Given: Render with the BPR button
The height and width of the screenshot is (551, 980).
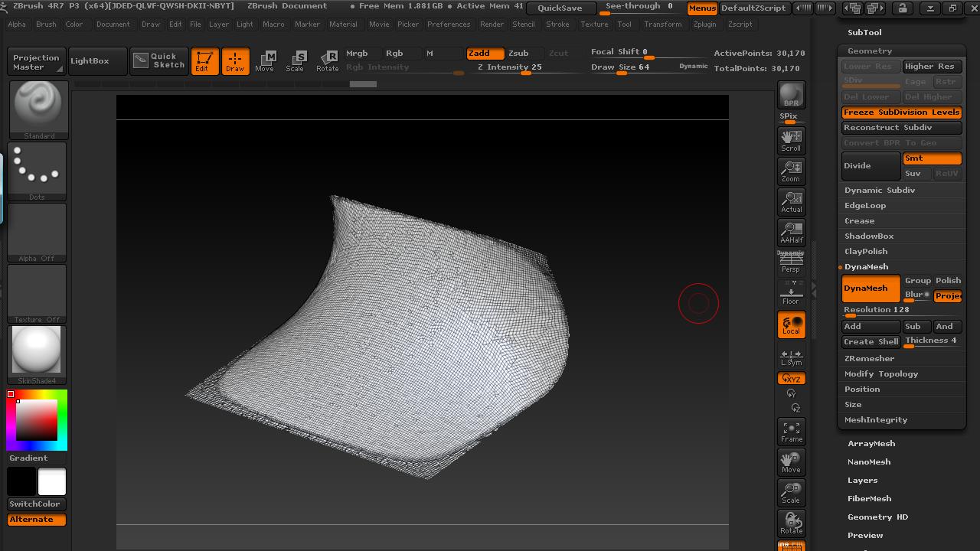Looking at the screenshot, I should coord(791,95).
